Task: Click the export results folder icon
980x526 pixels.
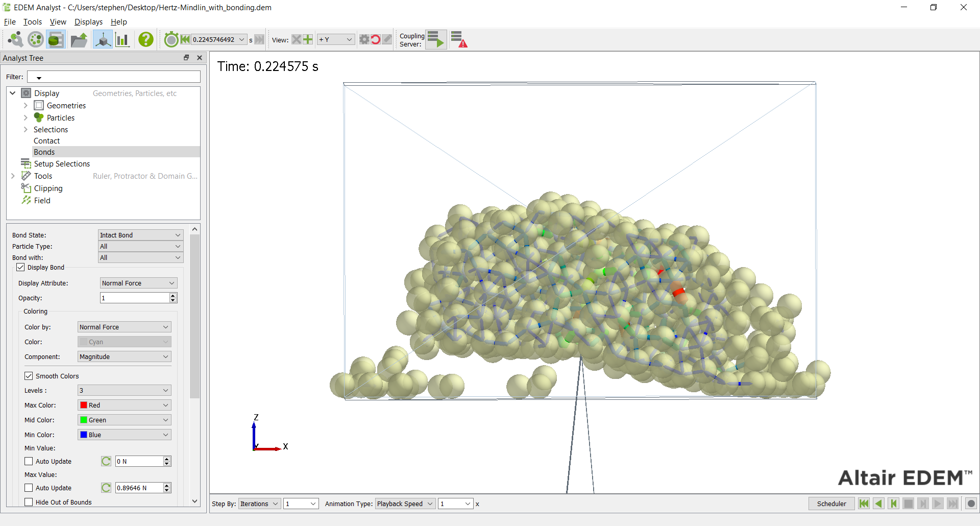Action: (79, 39)
